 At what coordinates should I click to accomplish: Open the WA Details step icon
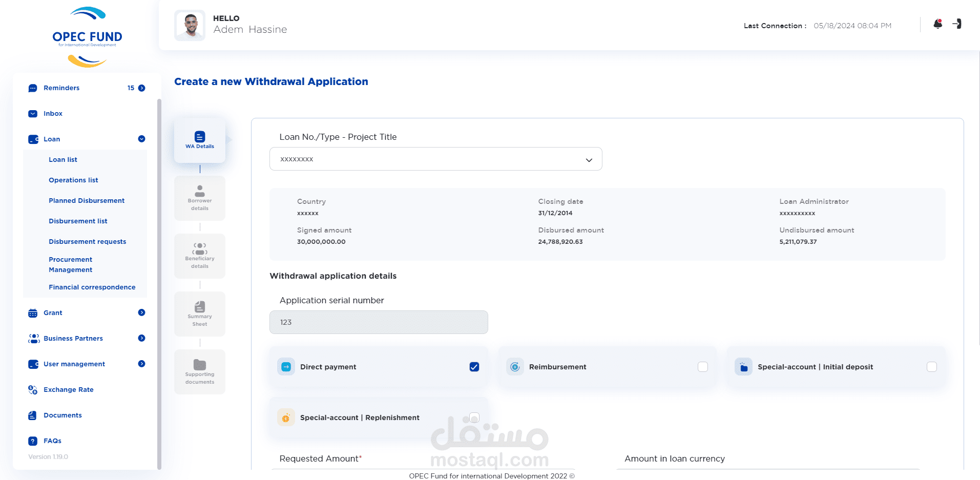[x=200, y=137]
